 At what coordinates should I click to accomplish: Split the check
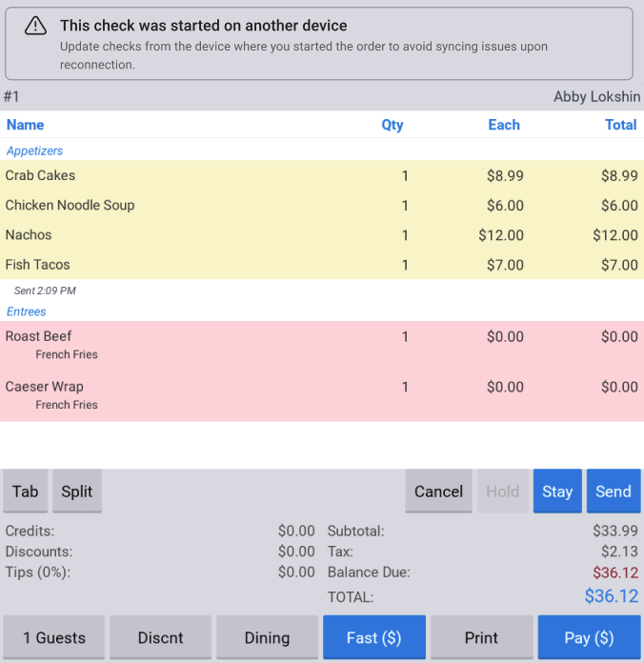[x=77, y=492]
